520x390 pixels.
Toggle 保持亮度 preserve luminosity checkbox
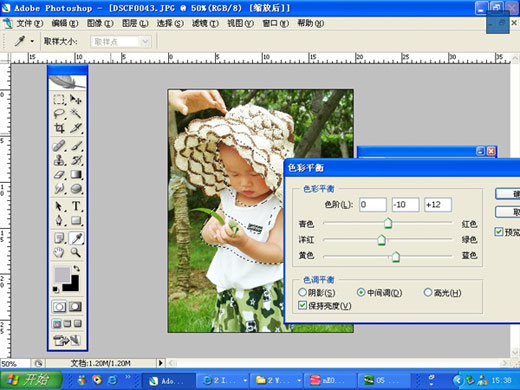coord(302,305)
